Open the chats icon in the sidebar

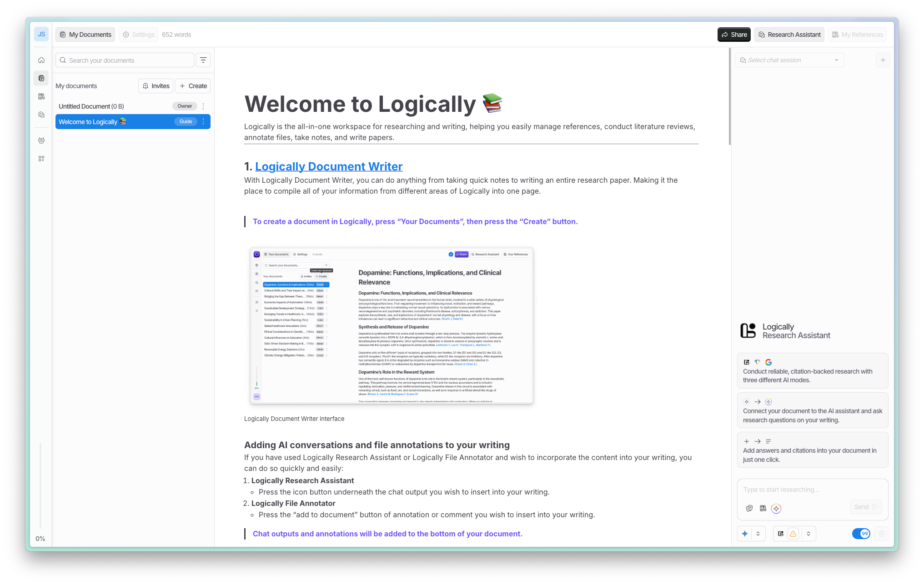(x=41, y=115)
